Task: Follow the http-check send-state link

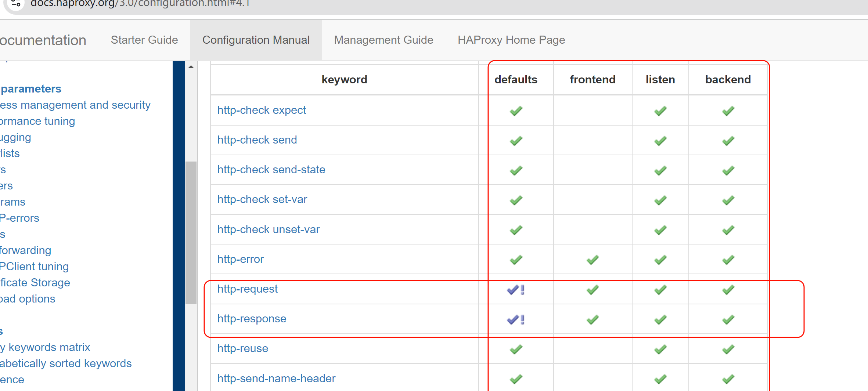Action: click(271, 170)
